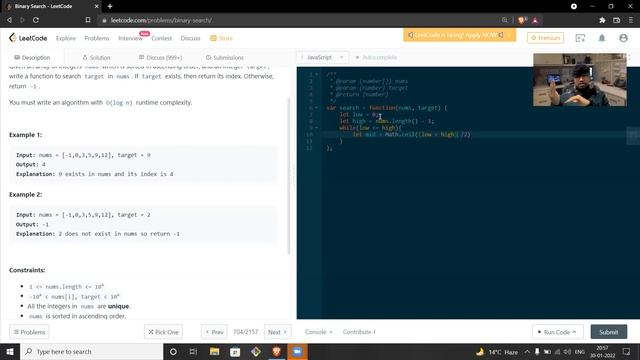
Task: Click the LeetCode logo
Action: pos(28,38)
